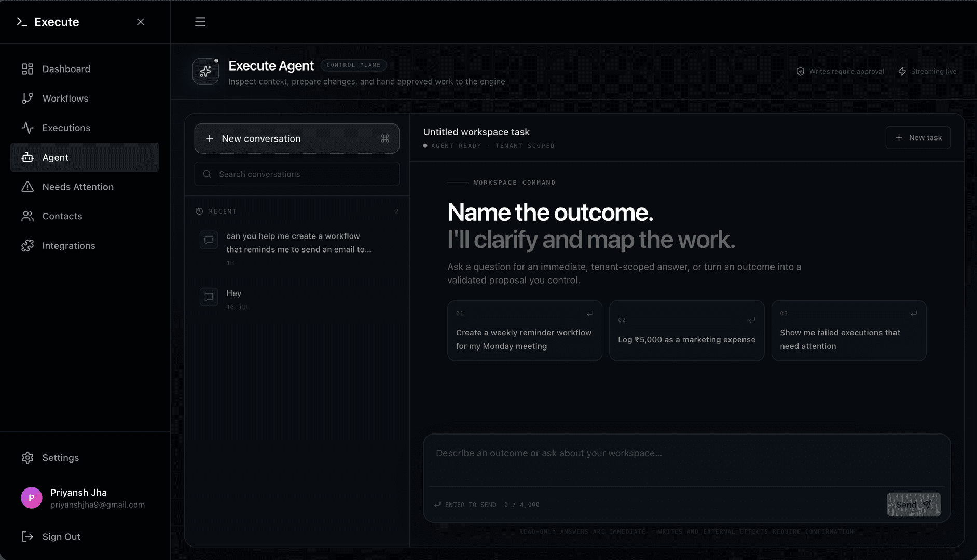Click the chat bubble icon for the Hey conversation
The image size is (977, 560).
(209, 297)
